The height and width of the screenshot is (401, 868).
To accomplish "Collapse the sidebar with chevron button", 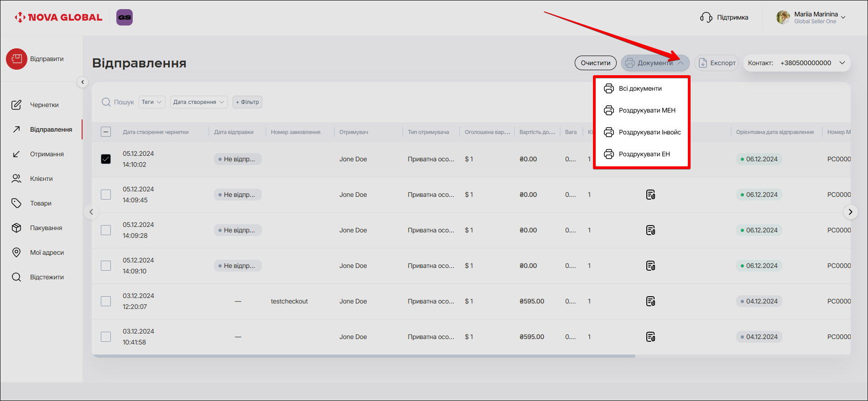I will pyautogui.click(x=83, y=82).
